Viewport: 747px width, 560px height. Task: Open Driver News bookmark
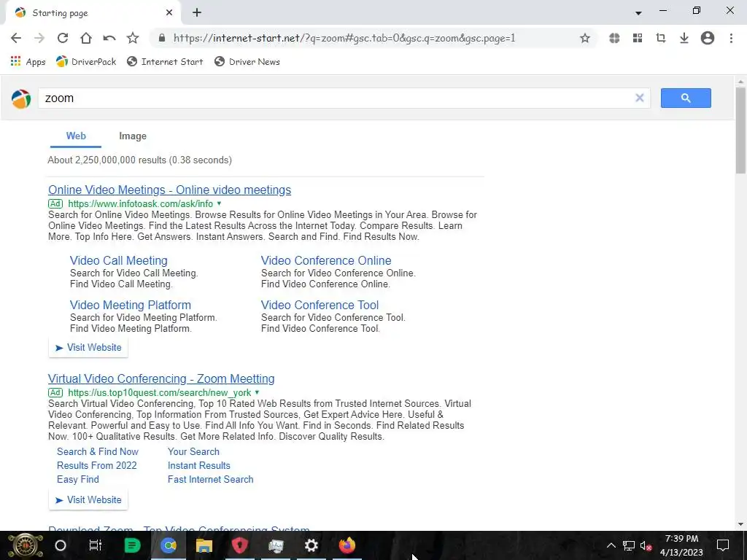(x=247, y=61)
